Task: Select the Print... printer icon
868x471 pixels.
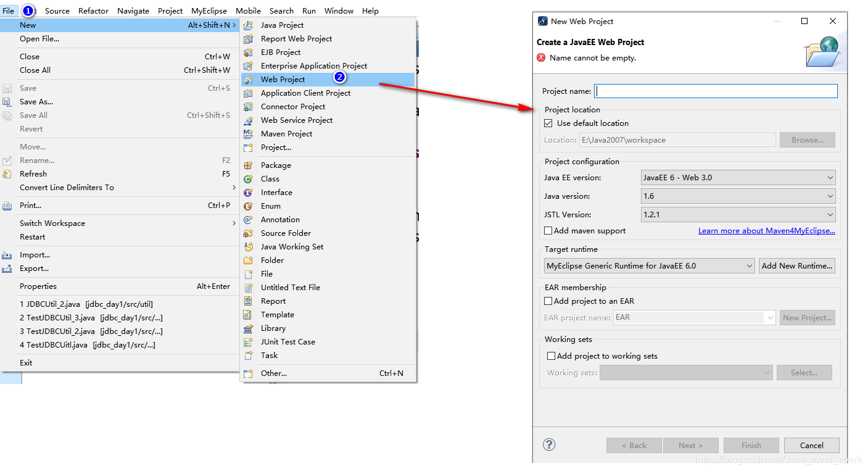Action: [7, 206]
